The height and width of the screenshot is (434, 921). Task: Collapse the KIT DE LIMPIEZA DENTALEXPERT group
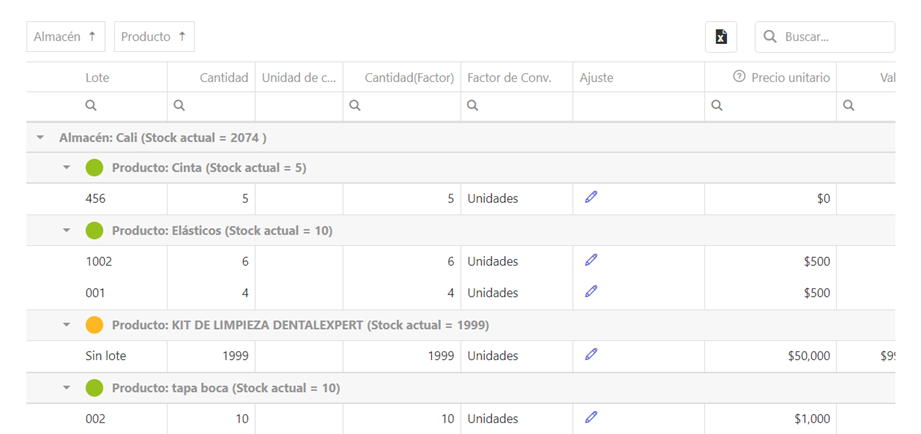click(x=67, y=324)
